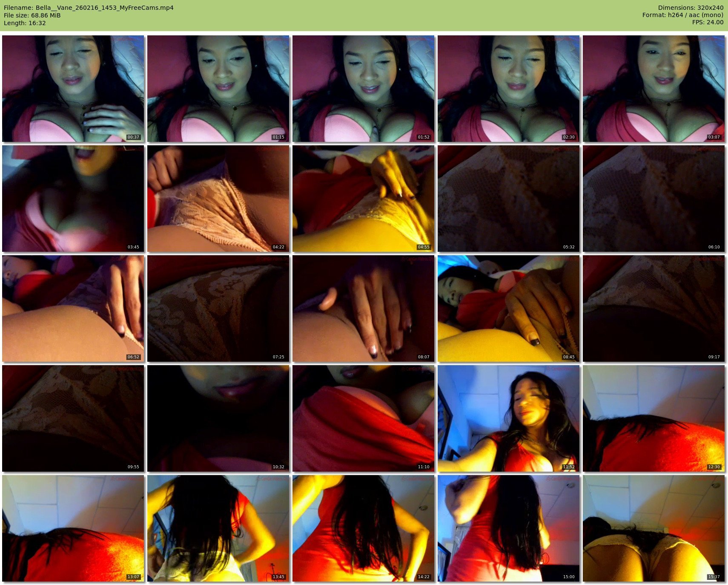728x585 pixels.
Task: Click the "Length: 16:32" text
Action: [25, 23]
